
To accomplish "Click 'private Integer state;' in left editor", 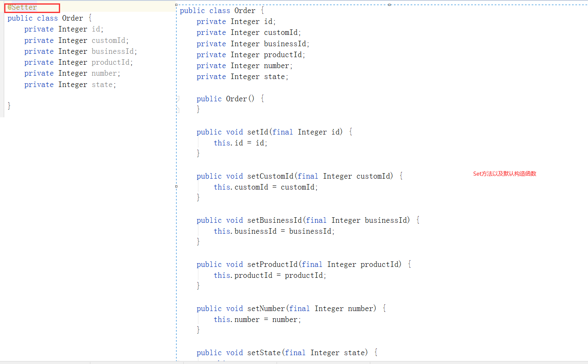I will 70,84.
